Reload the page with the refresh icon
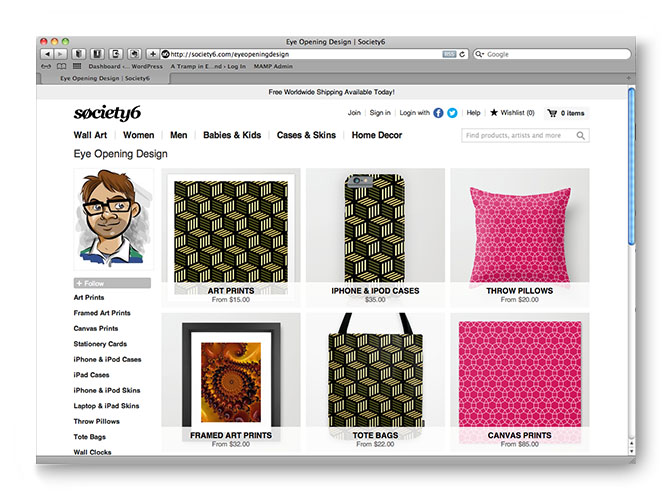Screen dimensions: 672x500 [462, 54]
